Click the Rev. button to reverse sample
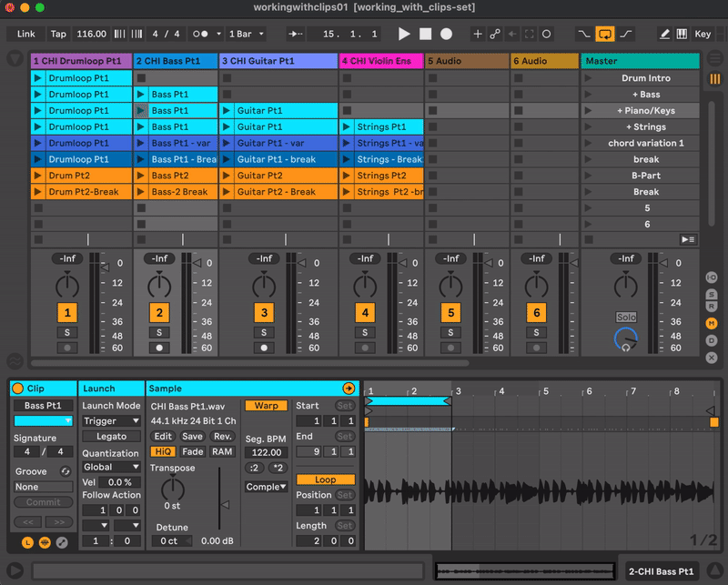The height and width of the screenshot is (585, 728). [x=223, y=437]
